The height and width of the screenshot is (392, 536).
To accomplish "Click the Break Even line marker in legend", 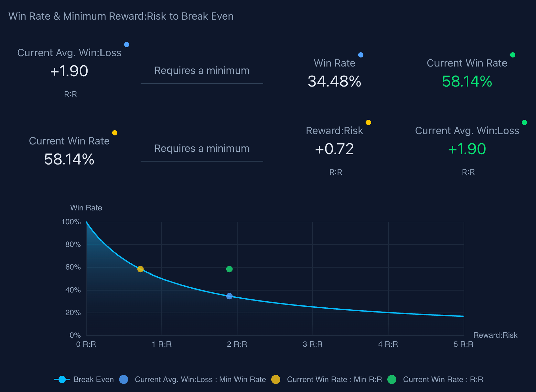I will click(x=62, y=379).
